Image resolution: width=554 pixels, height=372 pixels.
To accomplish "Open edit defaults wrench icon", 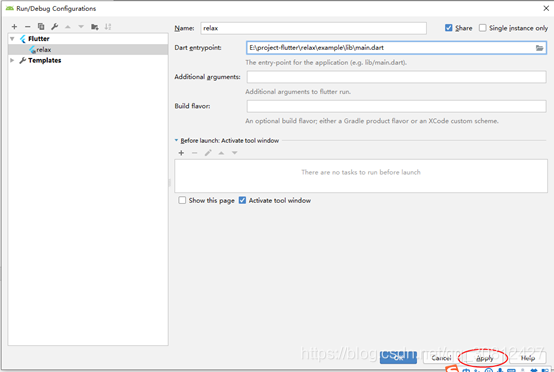I will 54,26.
